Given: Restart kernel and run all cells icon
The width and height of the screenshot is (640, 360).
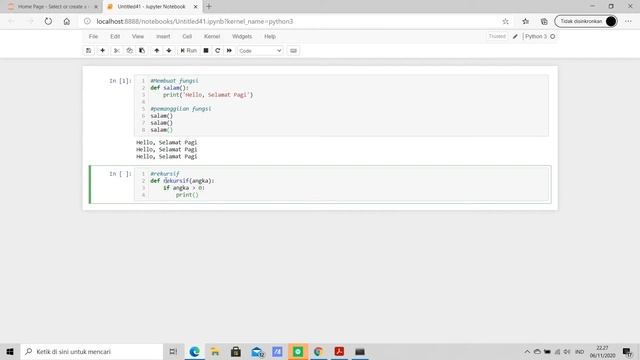Looking at the screenshot, I should (229, 51).
